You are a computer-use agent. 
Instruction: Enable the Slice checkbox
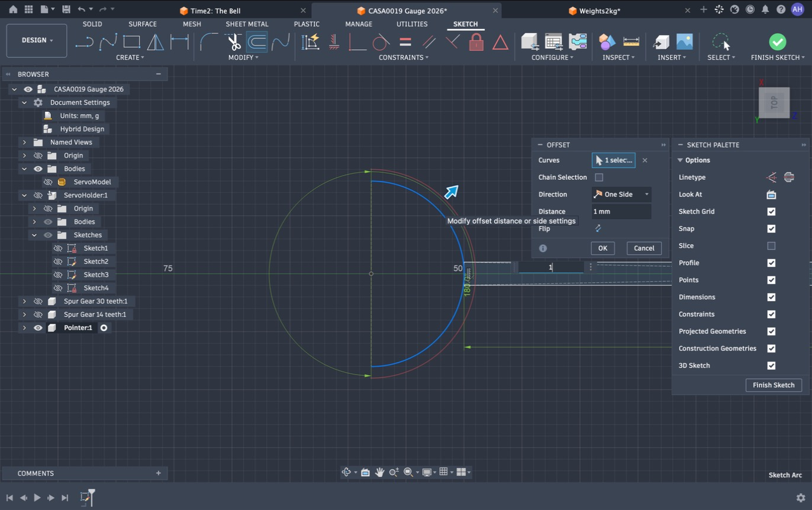[x=771, y=246]
